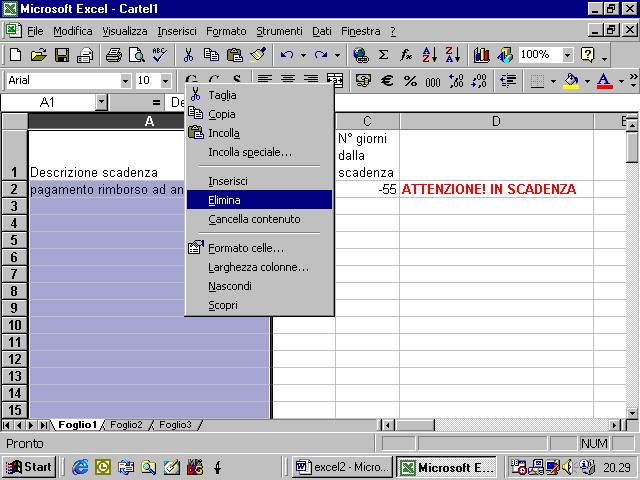Apply Currency style icon
640x480 pixels.
[x=363, y=80]
